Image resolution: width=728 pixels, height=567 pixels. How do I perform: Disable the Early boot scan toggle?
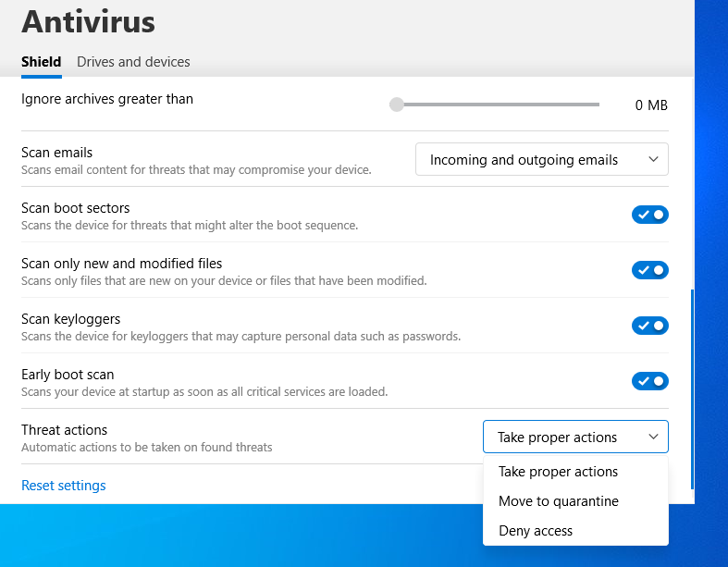click(x=649, y=381)
